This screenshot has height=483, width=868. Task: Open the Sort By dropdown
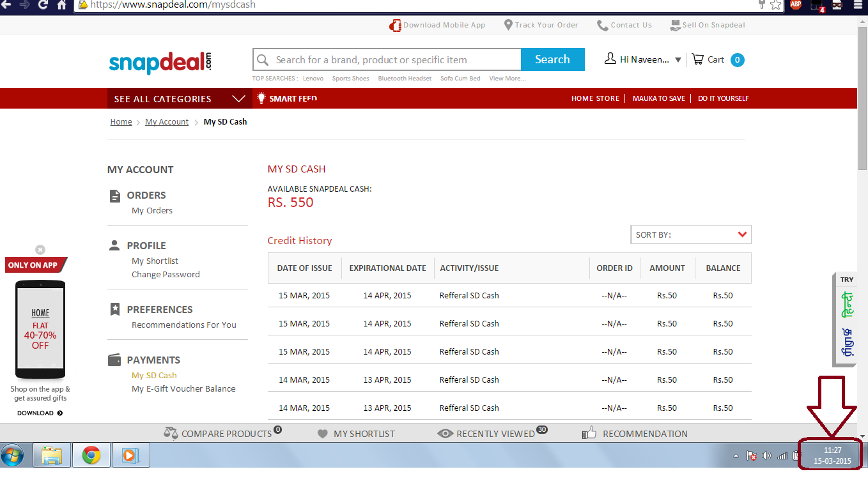pyautogui.click(x=691, y=234)
